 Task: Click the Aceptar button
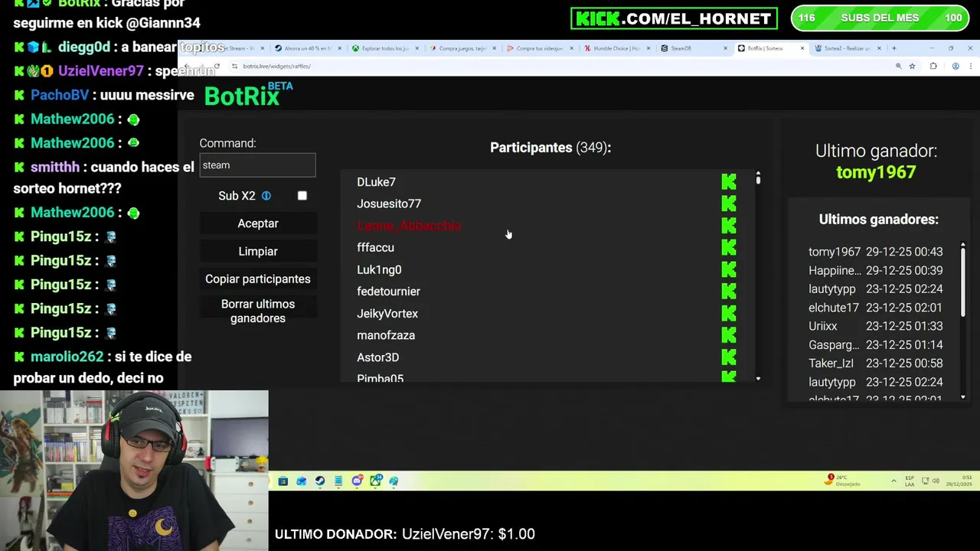point(258,223)
